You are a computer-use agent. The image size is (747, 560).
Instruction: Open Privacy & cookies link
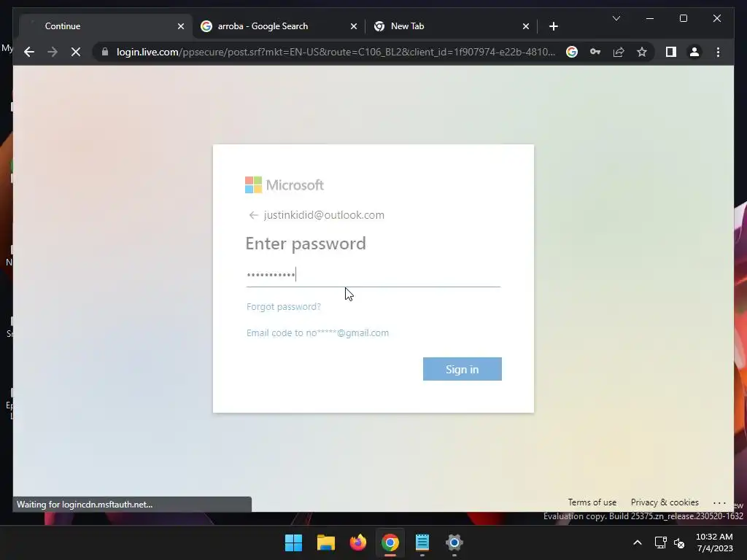point(665,502)
